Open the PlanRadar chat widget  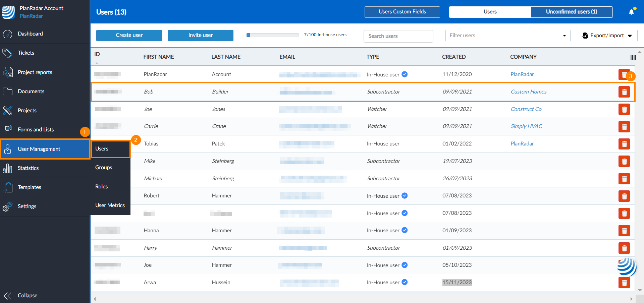[626, 267]
